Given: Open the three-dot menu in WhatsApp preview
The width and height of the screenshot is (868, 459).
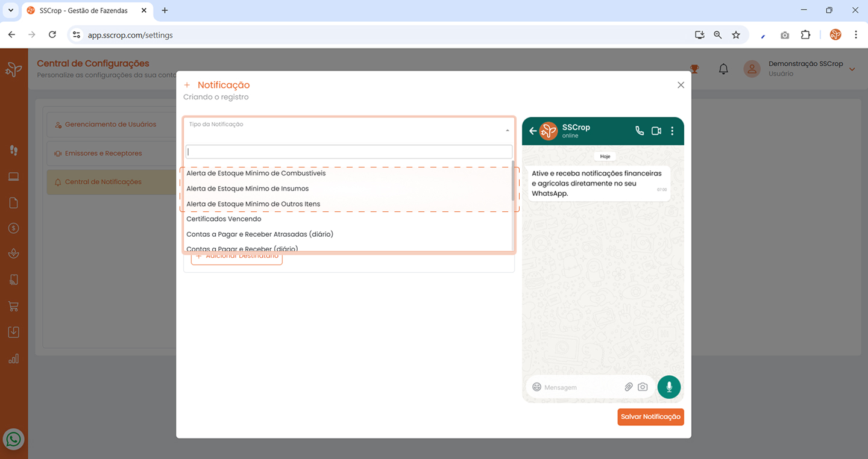Looking at the screenshot, I should pyautogui.click(x=673, y=131).
